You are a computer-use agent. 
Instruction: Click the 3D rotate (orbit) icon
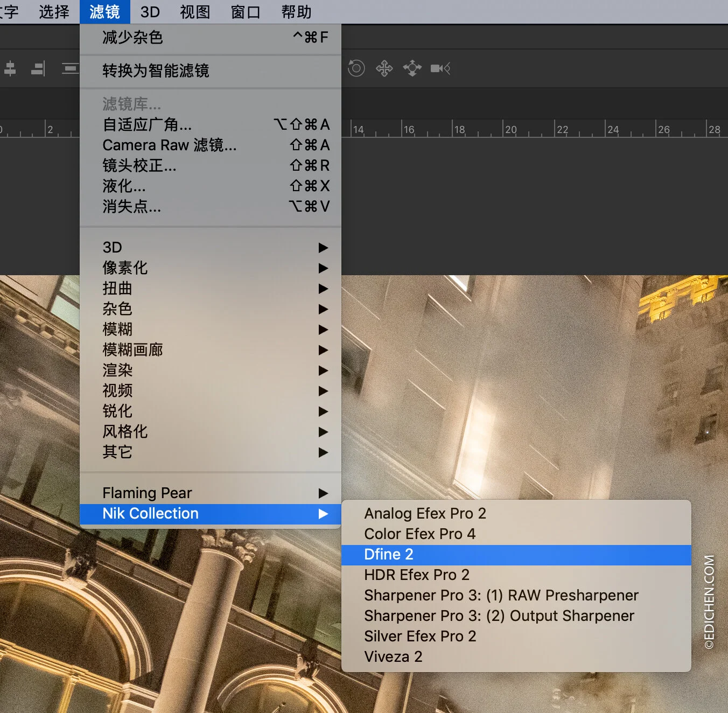tap(356, 68)
